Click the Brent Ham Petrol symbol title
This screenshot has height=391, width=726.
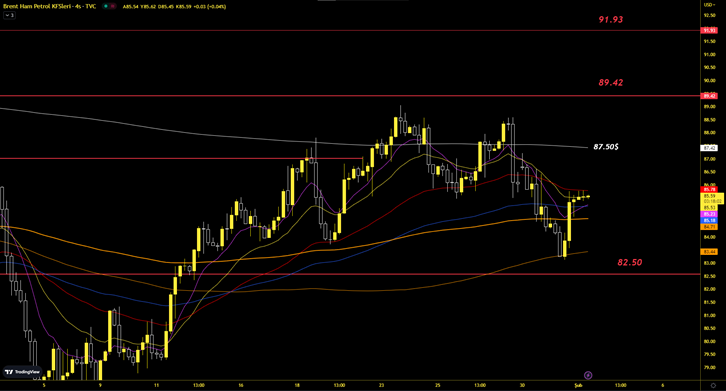pyautogui.click(x=49, y=6)
